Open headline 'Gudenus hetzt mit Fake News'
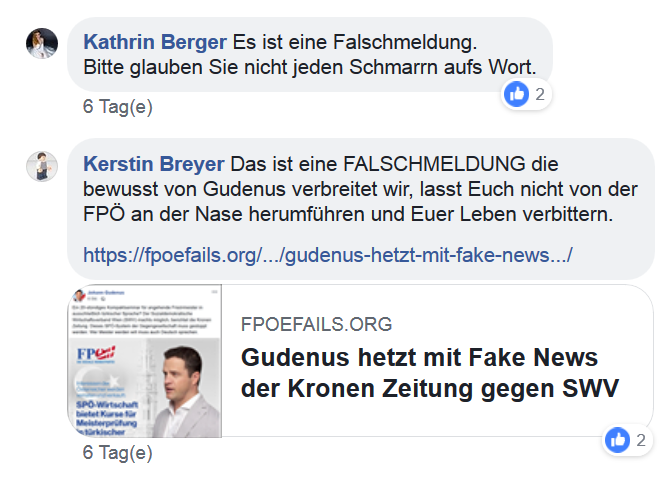 (x=419, y=357)
